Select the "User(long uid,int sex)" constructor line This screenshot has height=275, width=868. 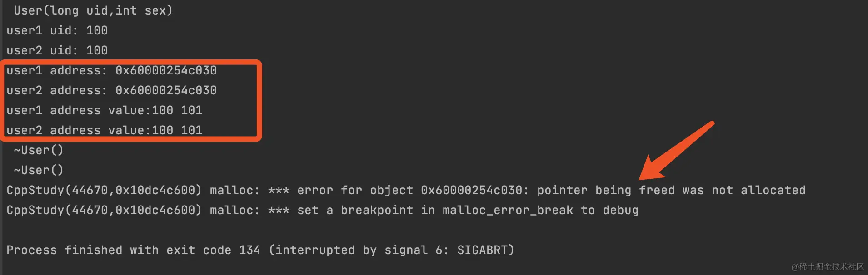93,10
